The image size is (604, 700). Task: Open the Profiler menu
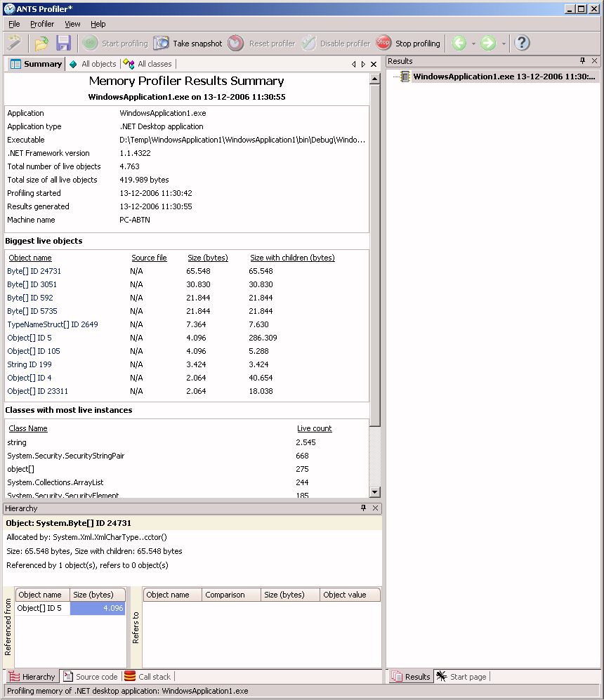point(42,24)
